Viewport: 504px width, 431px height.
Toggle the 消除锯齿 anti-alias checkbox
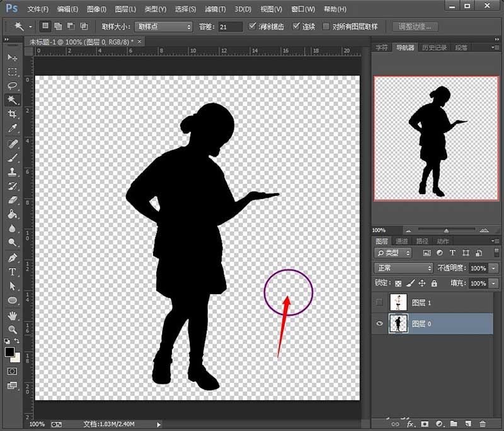click(x=253, y=27)
